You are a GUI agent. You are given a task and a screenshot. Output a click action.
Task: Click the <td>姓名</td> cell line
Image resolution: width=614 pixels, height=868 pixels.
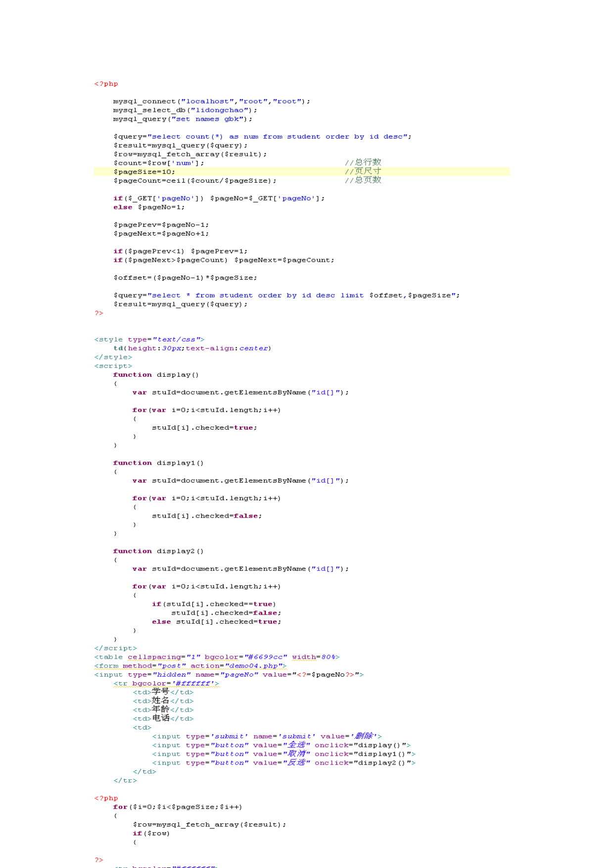click(163, 701)
